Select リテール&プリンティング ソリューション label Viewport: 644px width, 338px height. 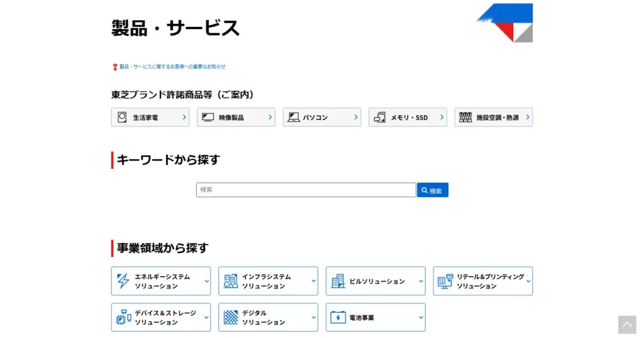pos(491,281)
